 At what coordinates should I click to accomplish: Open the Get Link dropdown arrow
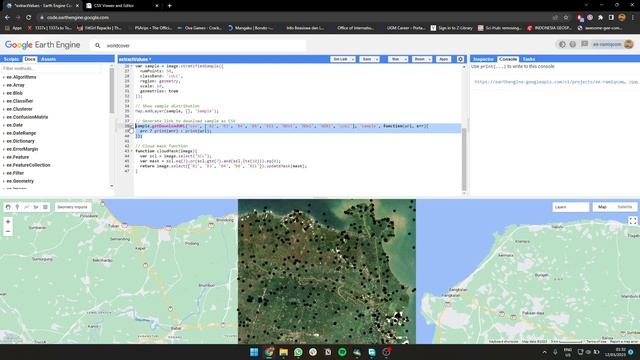point(353,59)
